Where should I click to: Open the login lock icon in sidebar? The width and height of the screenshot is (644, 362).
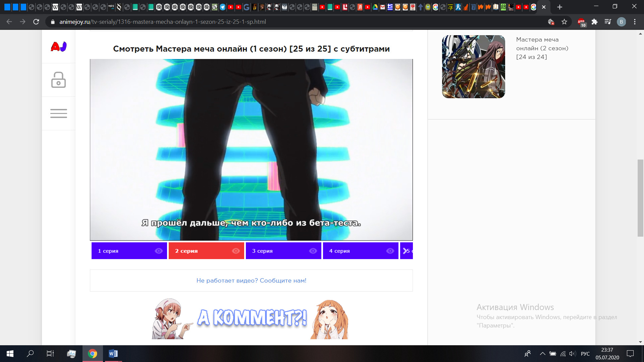(58, 80)
